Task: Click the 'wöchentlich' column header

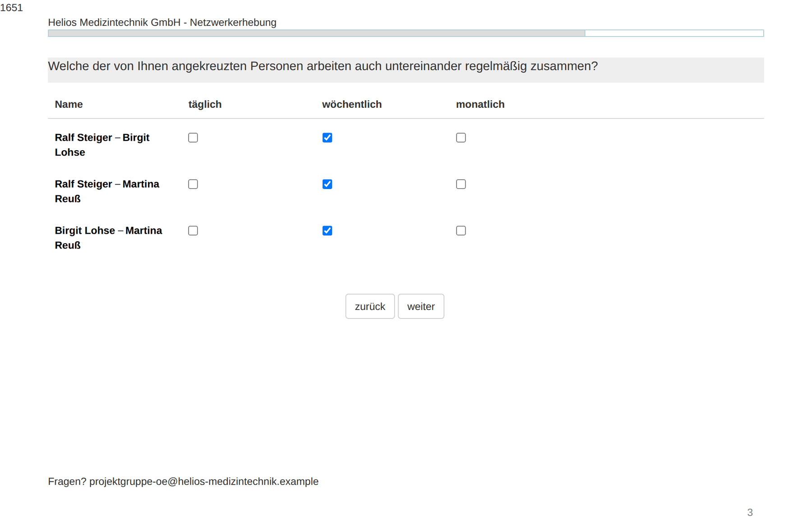Action: (352, 104)
